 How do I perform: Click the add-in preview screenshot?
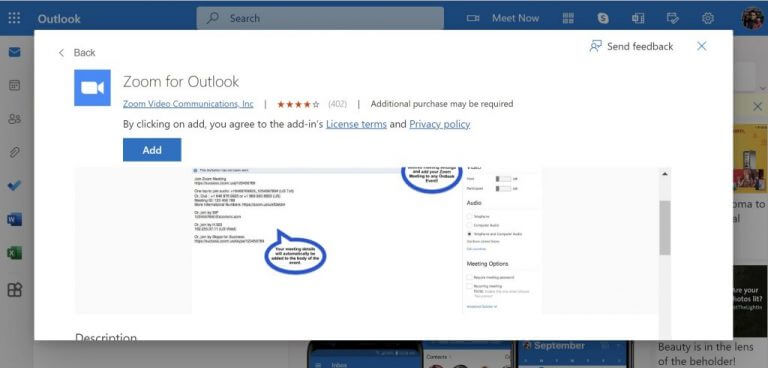click(x=366, y=240)
